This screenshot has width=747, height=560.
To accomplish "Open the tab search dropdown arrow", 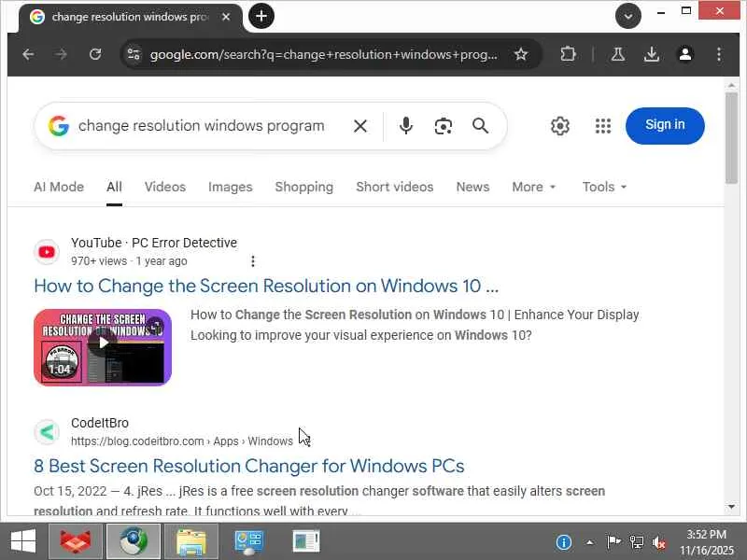I will (x=627, y=16).
